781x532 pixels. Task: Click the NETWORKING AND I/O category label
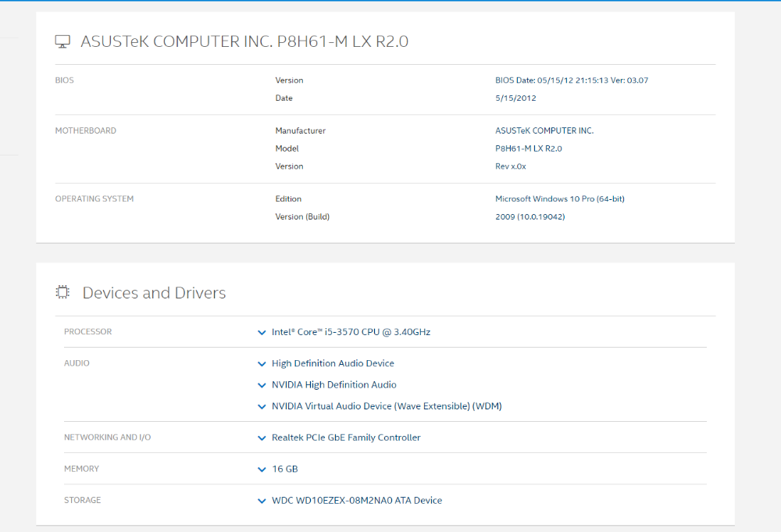tap(107, 437)
